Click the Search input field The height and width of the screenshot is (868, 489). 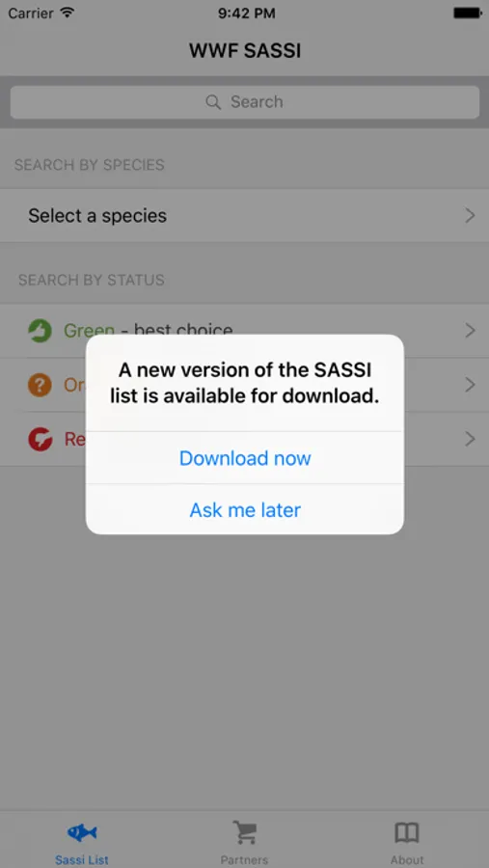(x=245, y=102)
